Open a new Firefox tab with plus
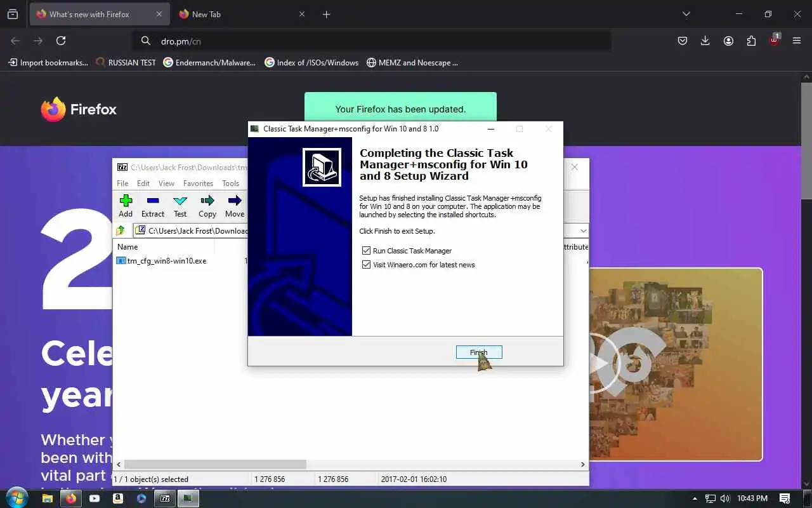This screenshot has width=812, height=508. coord(326,14)
